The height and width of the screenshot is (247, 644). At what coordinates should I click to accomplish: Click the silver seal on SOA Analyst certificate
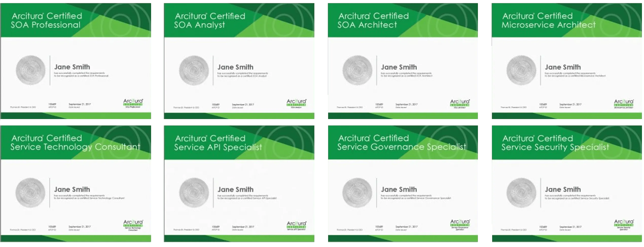pyautogui.click(x=194, y=70)
